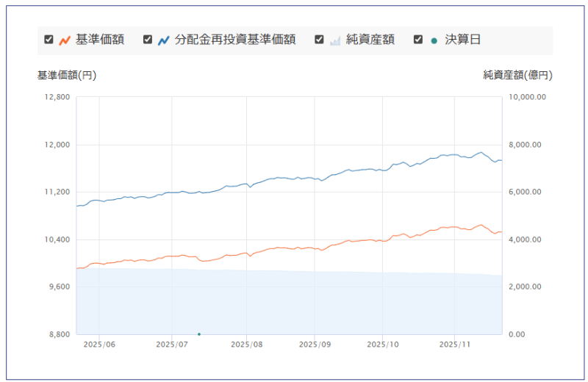The width and height of the screenshot is (588, 382).
Task: Click the 決算日 legend label text
Action: pyautogui.click(x=463, y=40)
